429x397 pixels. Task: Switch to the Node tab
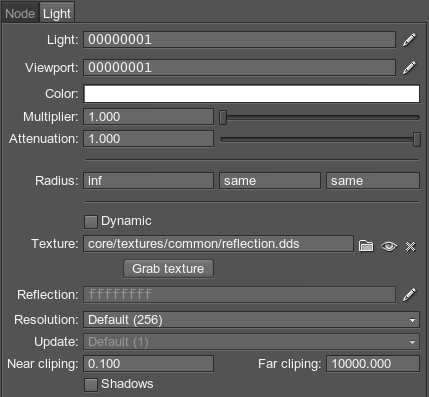20,14
